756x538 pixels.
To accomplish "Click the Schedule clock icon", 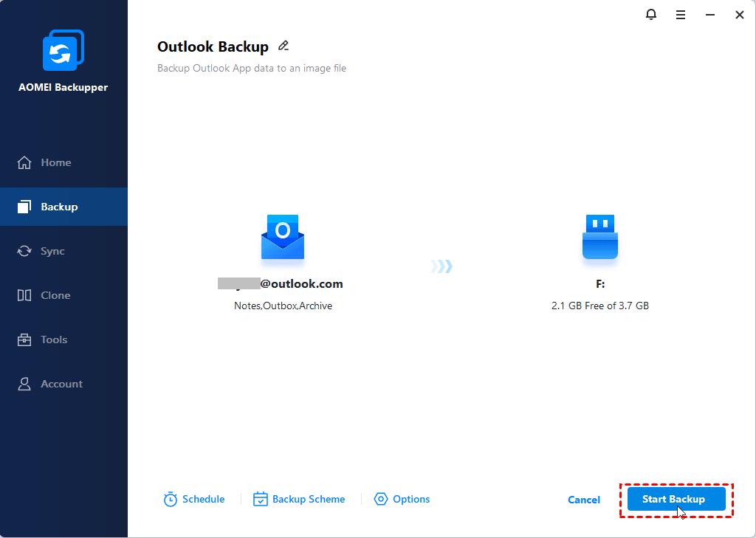I will click(x=171, y=500).
